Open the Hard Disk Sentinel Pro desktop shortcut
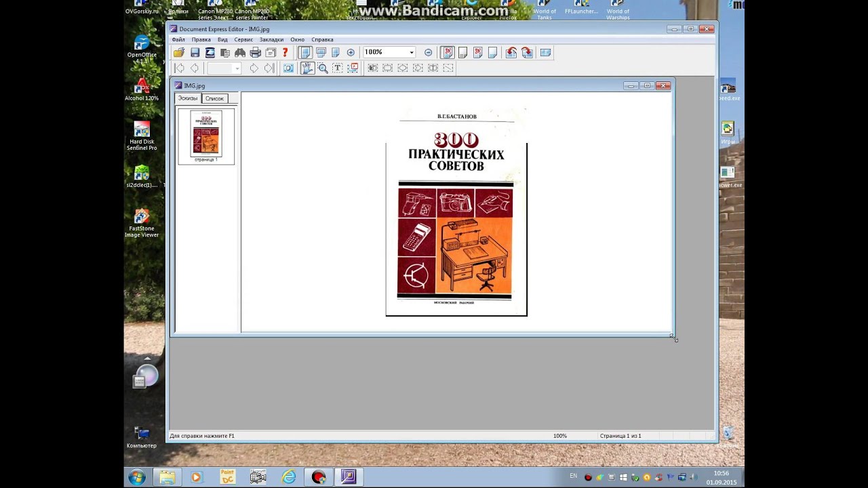This screenshot has width=868, height=488. 142,136
